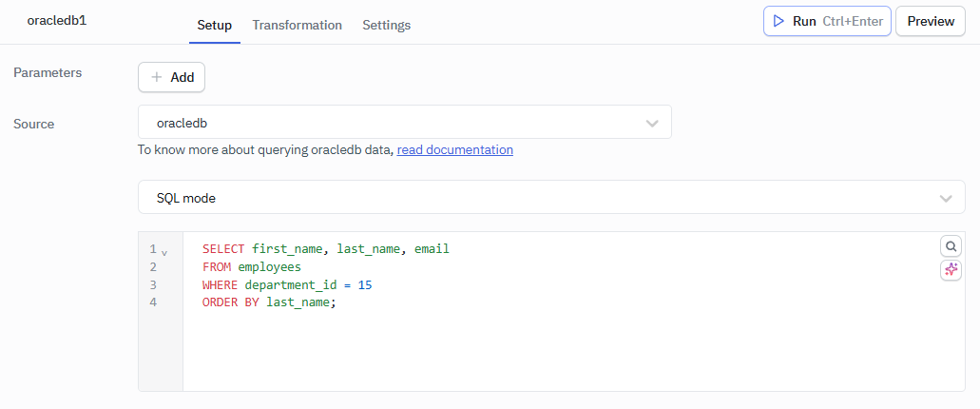Click line number 4 in the gutter
The width and height of the screenshot is (980, 409).
tap(153, 302)
